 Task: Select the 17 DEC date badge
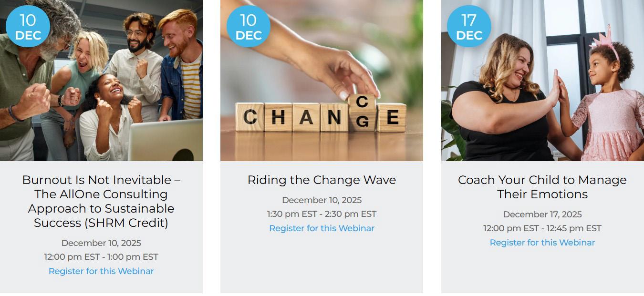click(x=469, y=27)
